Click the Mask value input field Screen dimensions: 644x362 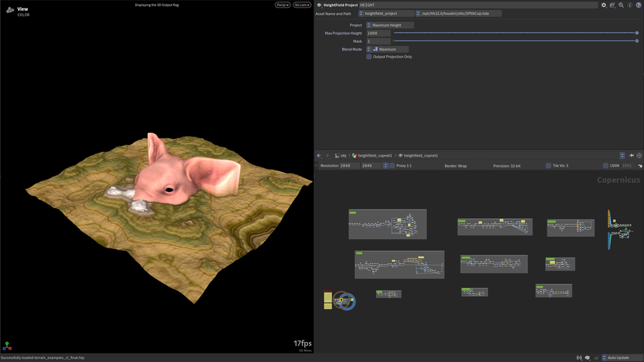click(379, 41)
